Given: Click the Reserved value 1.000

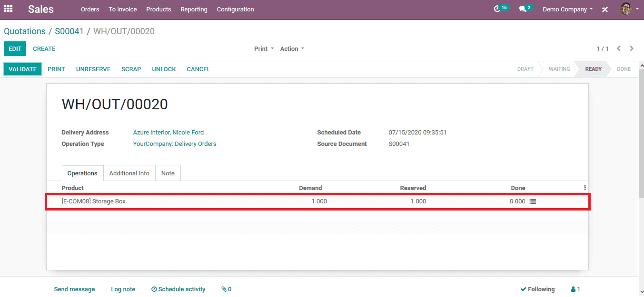Looking at the screenshot, I should point(418,201).
